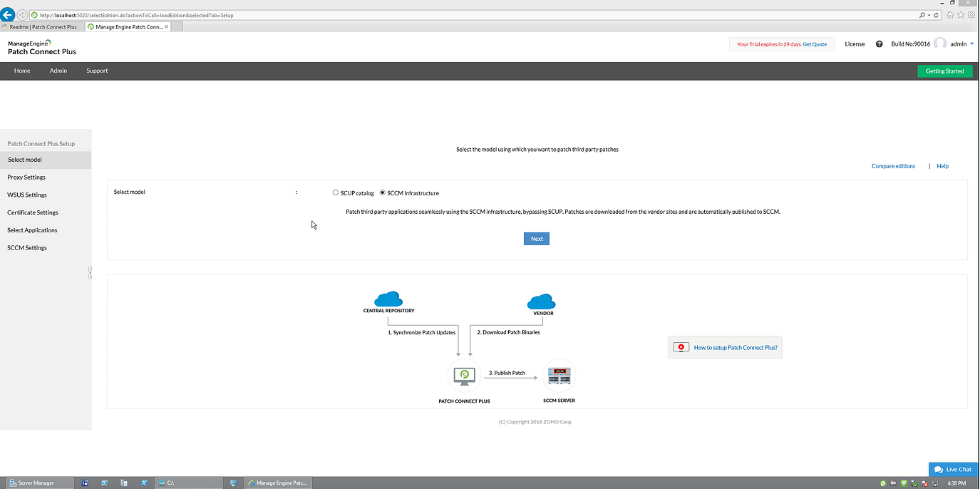Open the Favorites star icon
980x489 pixels.
tap(960, 15)
